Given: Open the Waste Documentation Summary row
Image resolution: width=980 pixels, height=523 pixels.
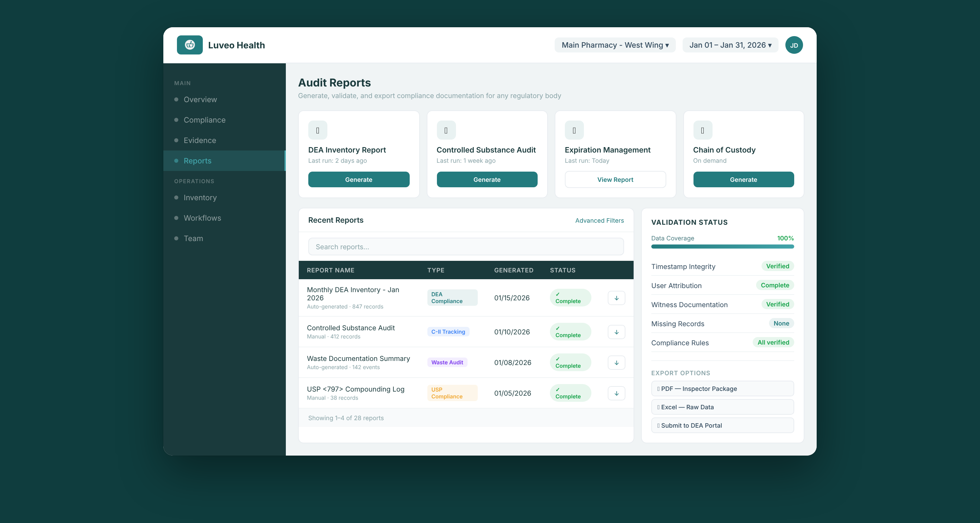Looking at the screenshot, I should tap(465, 363).
